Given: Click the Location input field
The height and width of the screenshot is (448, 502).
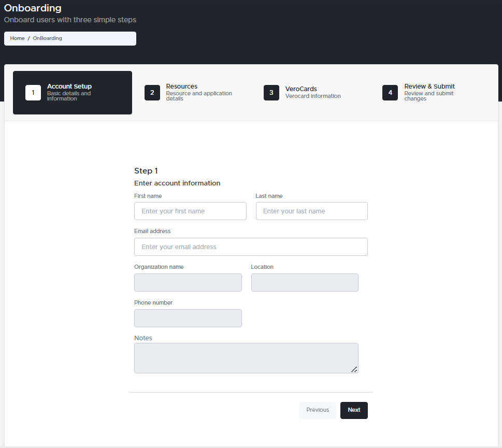Looking at the screenshot, I should point(305,282).
